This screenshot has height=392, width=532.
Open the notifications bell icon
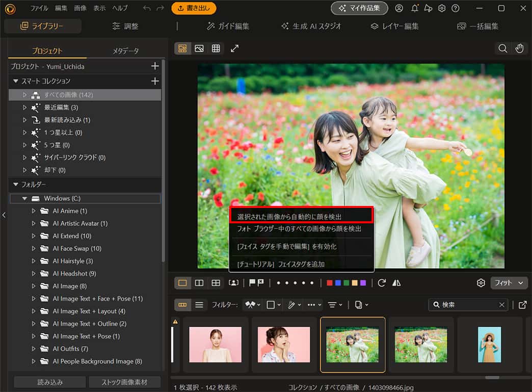415,8
